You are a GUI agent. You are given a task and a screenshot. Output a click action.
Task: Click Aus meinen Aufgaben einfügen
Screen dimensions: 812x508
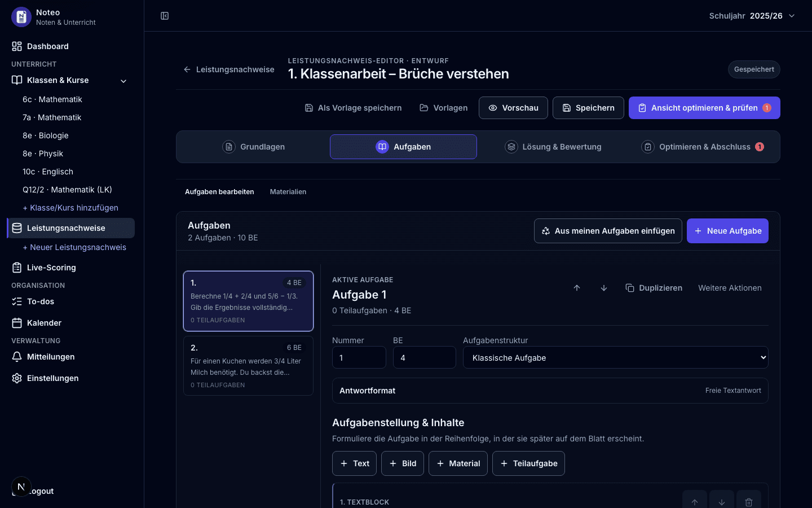pyautogui.click(x=608, y=231)
